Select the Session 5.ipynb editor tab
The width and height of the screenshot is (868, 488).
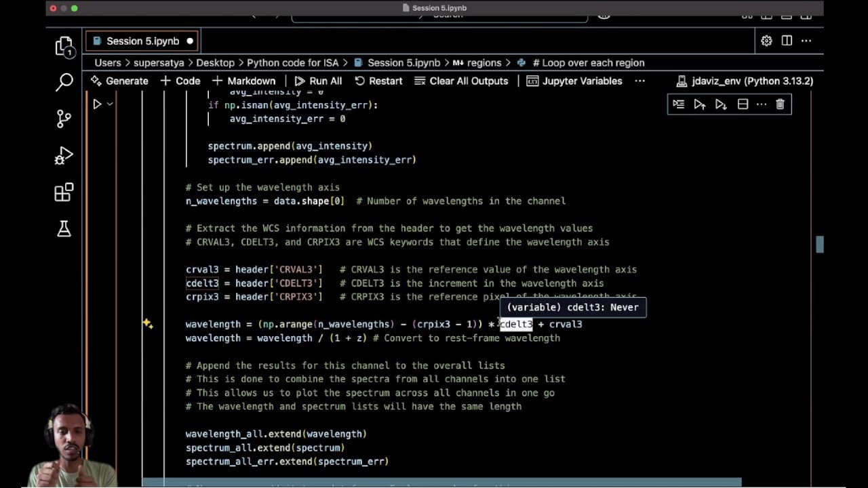(142, 41)
